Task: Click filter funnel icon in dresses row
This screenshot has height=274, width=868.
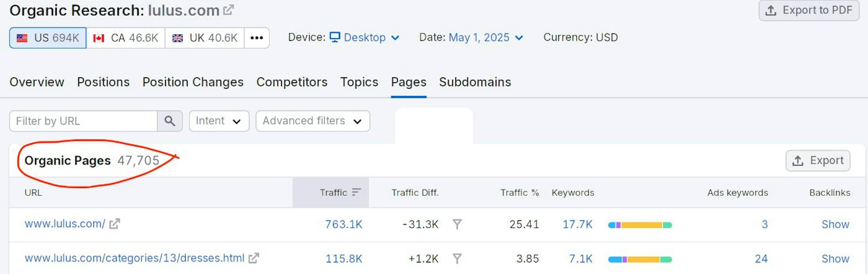Action: [457, 258]
